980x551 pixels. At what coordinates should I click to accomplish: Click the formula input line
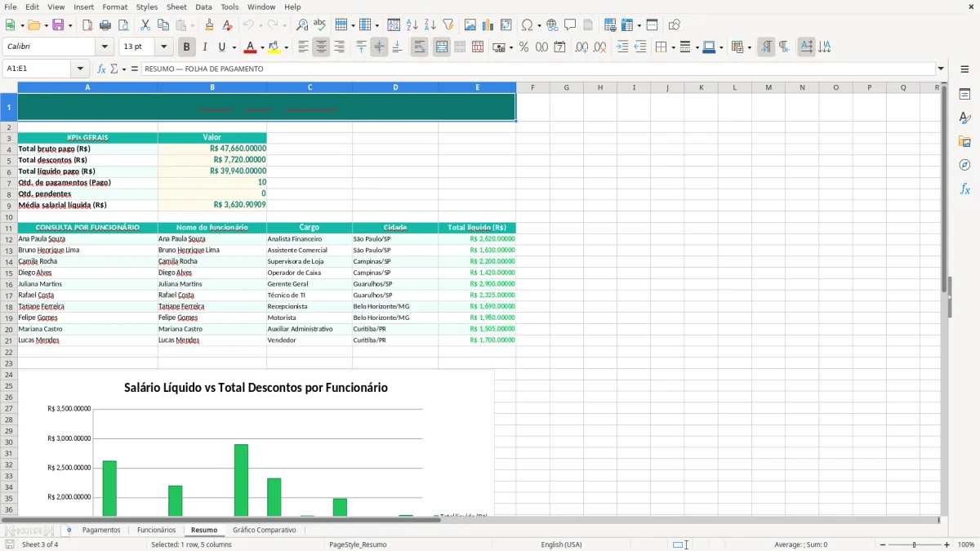coord(537,69)
